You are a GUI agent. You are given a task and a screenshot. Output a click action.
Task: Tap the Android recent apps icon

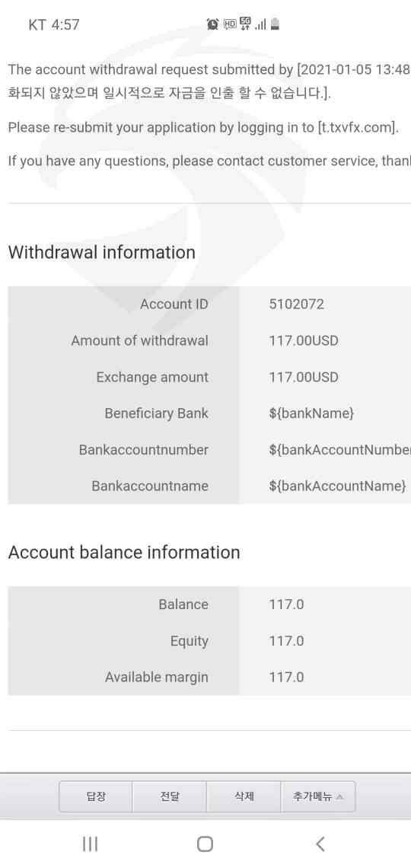click(90, 844)
